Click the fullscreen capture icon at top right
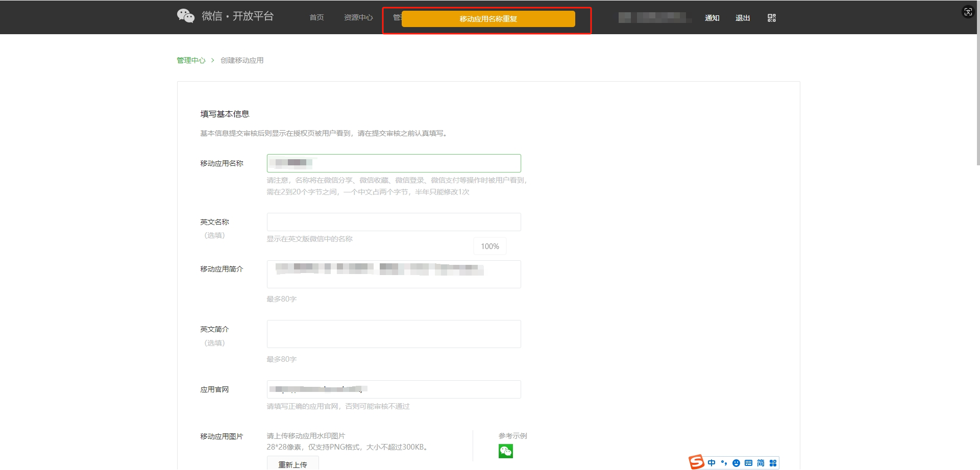Viewport: 980px width, 470px height. tap(968, 12)
